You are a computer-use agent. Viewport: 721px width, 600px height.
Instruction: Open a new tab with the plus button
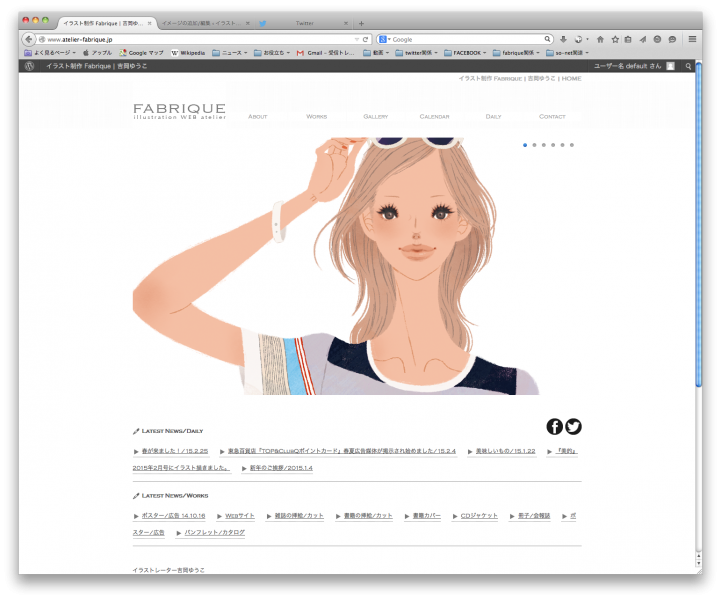pyautogui.click(x=361, y=23)
